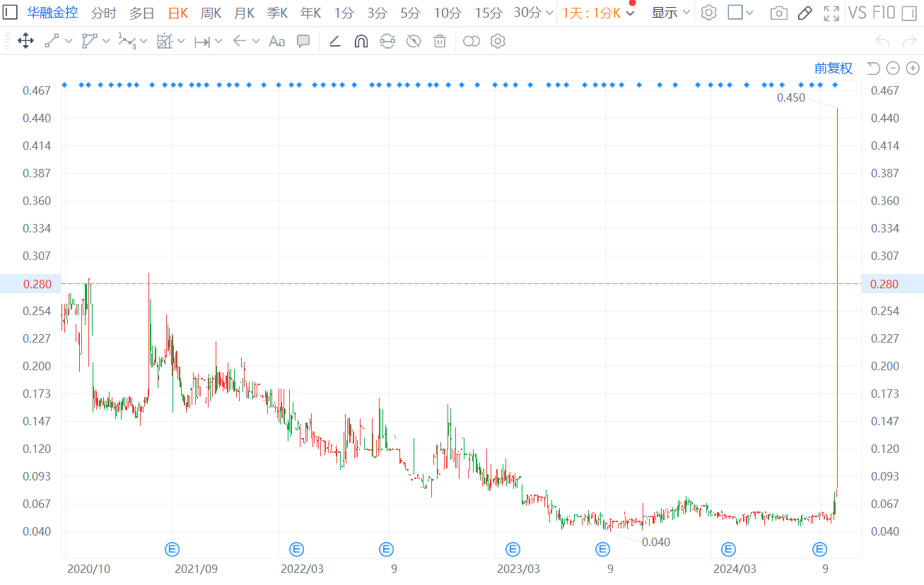The height and width of the screenshot is (585, 924).
Task: Open the F10 company info
Action: 884,12
